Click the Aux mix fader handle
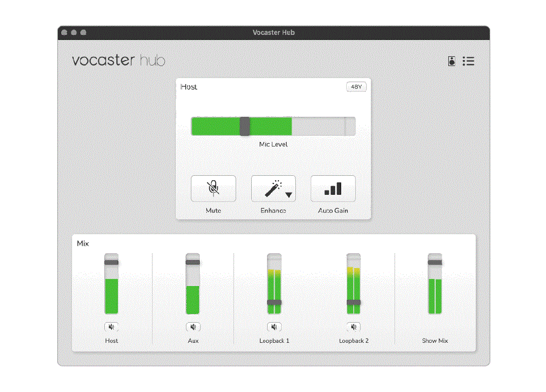The image size is (546, 392). point(193,263)
